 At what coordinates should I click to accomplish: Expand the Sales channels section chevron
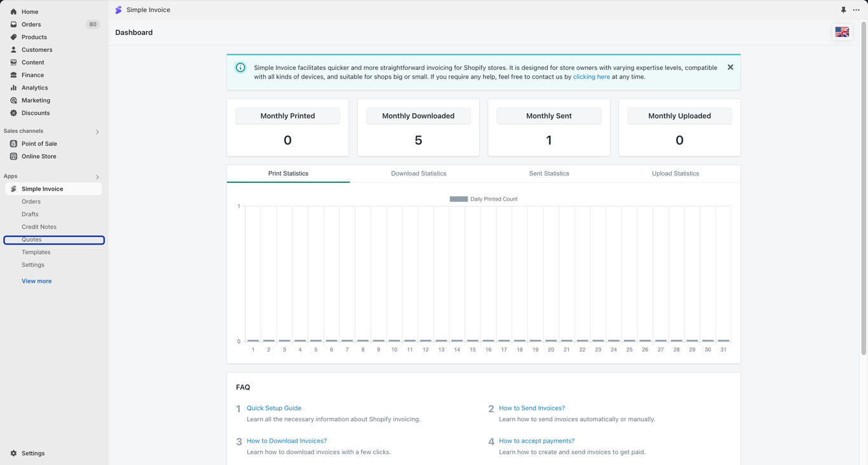[x=97, y=131]
